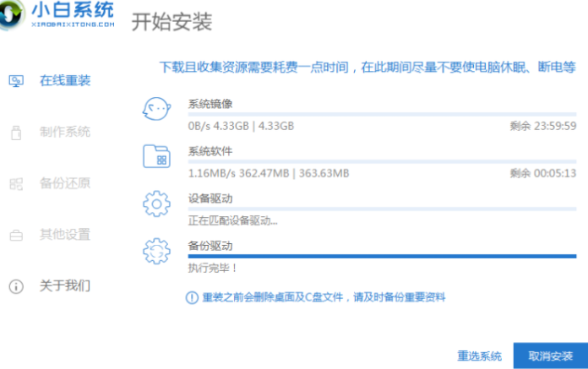The image size is (588, 369).
Task: Click the 系统镜像 smiley face icon
Action: pos(157,111)
